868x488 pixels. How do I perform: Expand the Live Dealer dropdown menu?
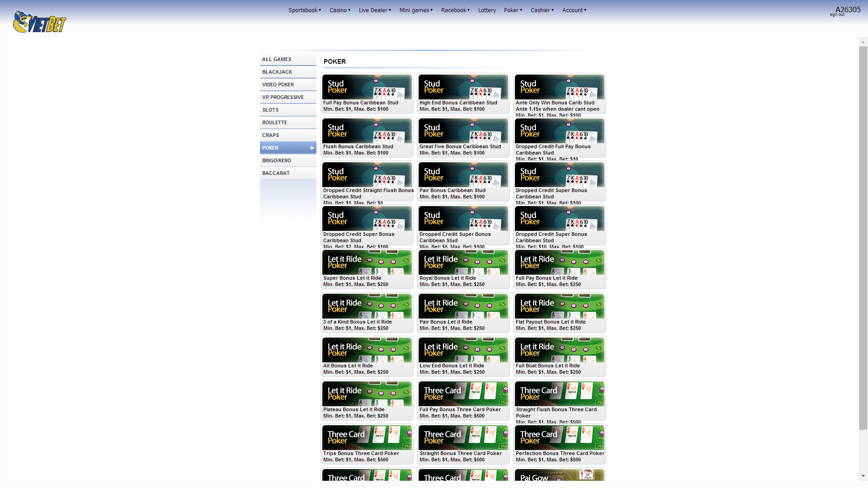click(x=375, y=10)
